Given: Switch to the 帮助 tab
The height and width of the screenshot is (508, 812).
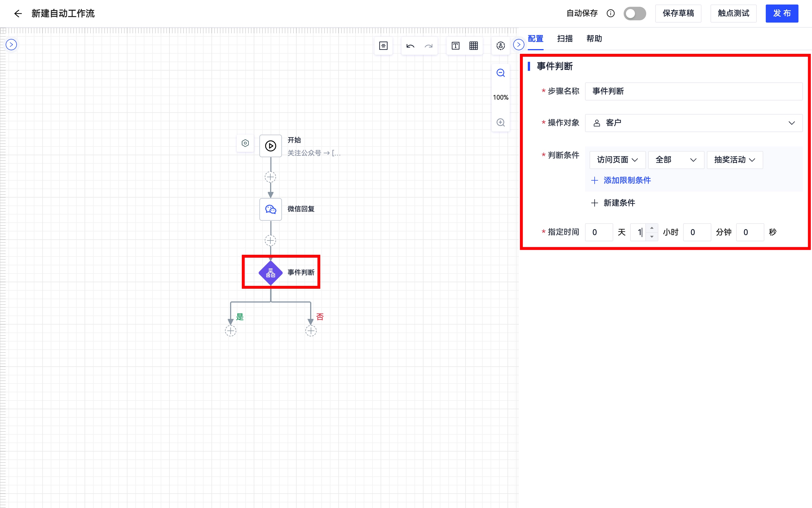Looking at the screenshot, I should click(594, 39).
